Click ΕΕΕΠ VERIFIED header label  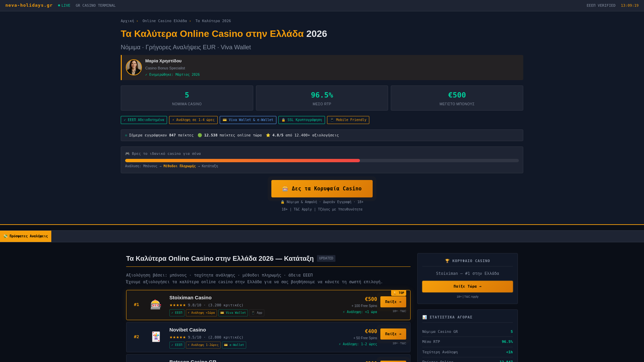[601, 6]
